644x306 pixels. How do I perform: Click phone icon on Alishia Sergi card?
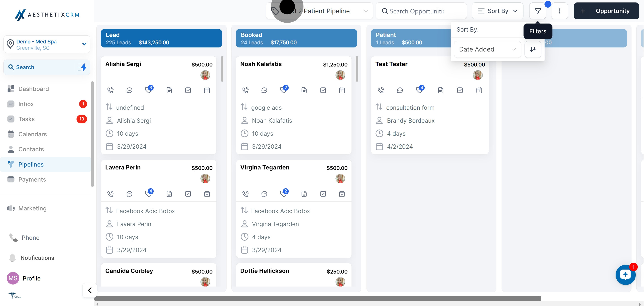[x=110, y=90]
